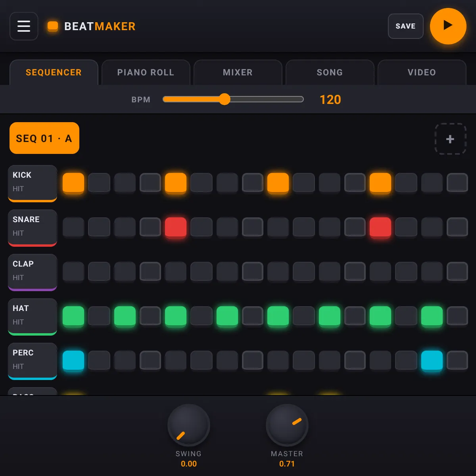Enable KICK step 8
Screen dimensions: 476x476
coord(253,182)
